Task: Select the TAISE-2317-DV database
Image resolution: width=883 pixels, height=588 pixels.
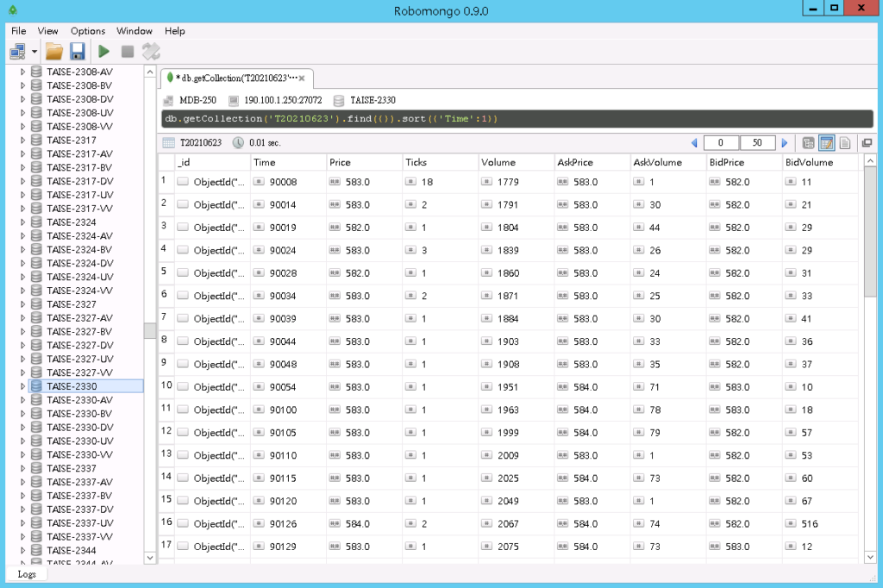Action: click(79, 181)
